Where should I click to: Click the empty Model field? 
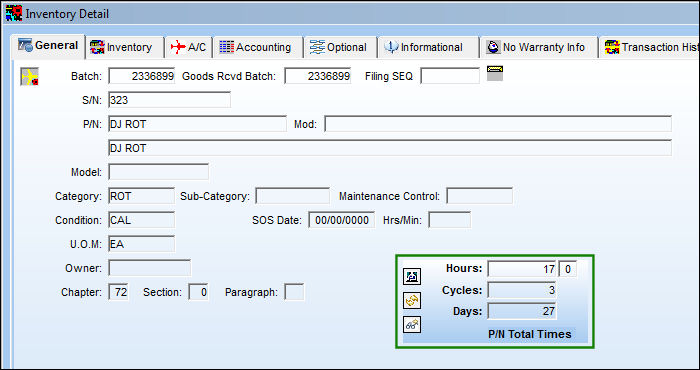[158, 172]
